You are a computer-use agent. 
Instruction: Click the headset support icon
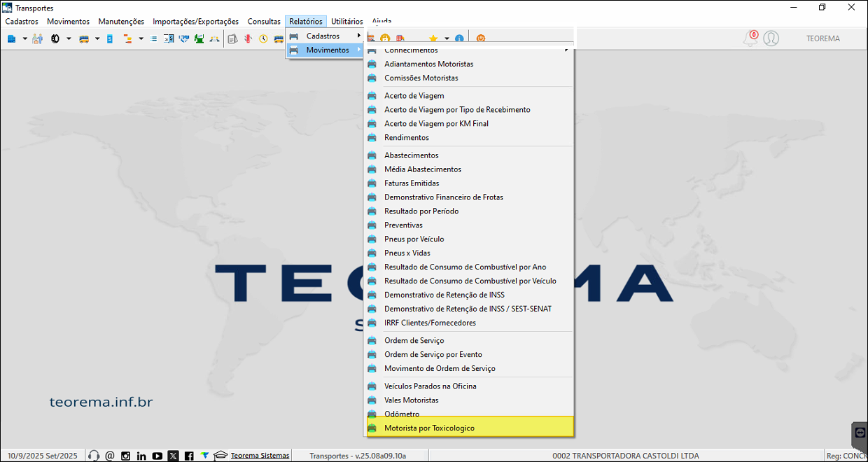tap(94, 456)
